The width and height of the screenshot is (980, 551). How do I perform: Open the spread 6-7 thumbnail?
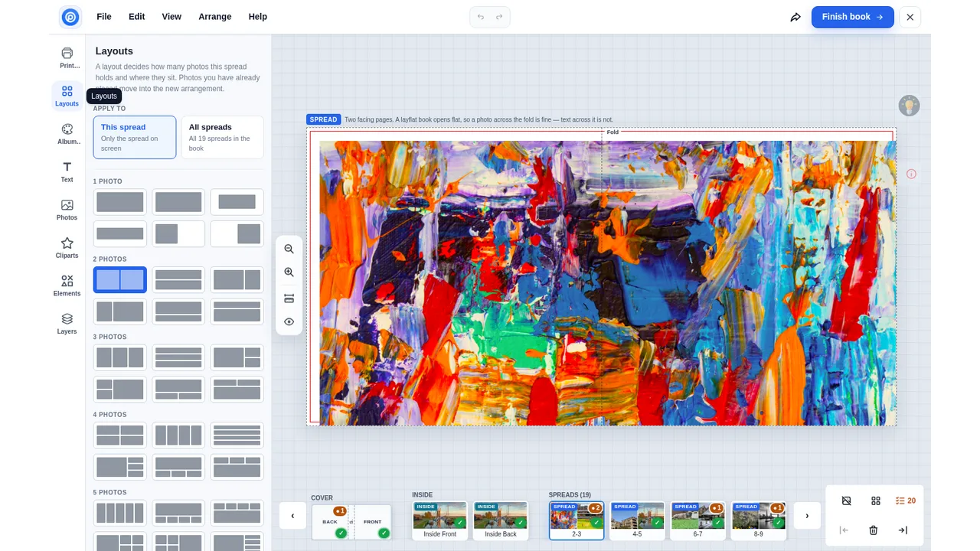point(697,521)
